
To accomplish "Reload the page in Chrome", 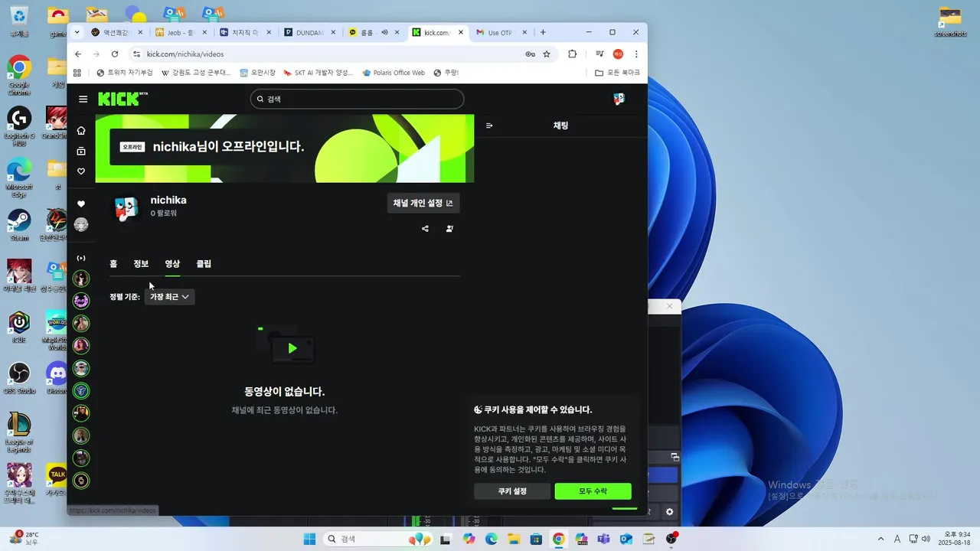I will (115, 54).
